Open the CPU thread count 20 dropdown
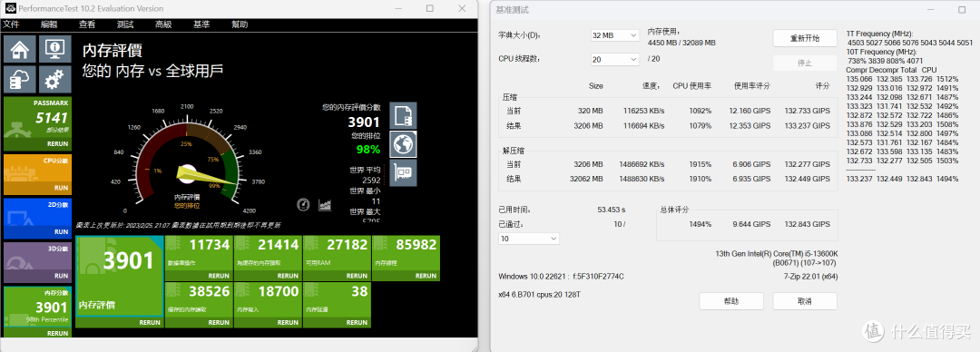 (x=615, y=59)
